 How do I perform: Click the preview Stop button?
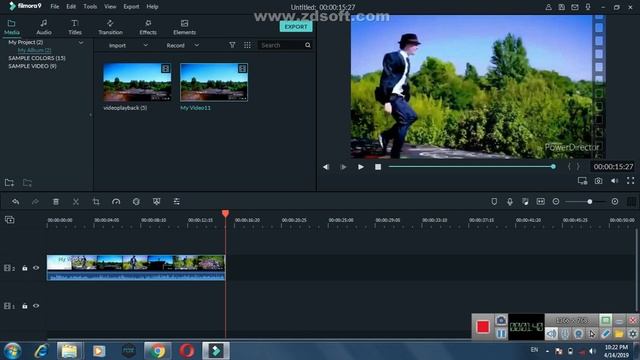378,167
